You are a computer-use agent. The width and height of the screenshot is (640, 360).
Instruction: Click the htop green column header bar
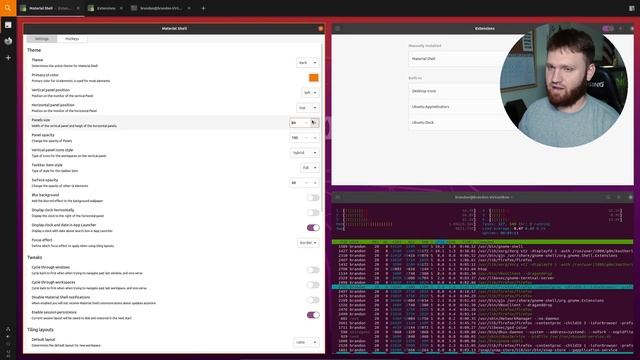pos(482,242)
